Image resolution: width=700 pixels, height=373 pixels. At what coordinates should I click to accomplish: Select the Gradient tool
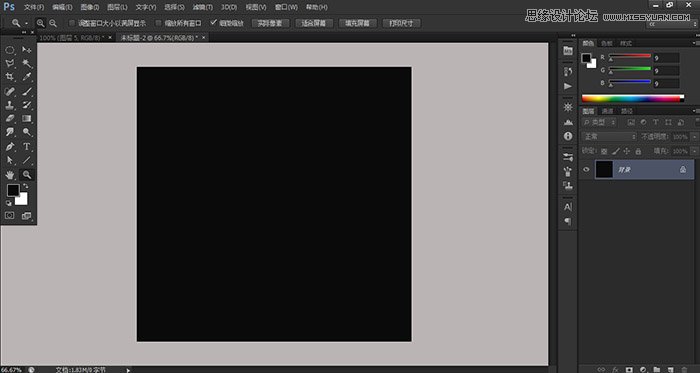[x=27, y=119]
